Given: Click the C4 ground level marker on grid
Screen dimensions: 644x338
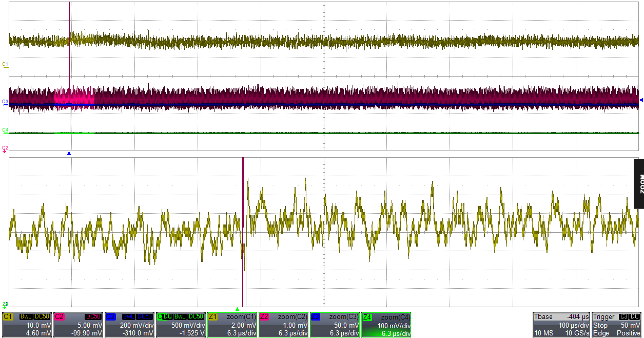Looking at the screenshot, I should [5, 130].
